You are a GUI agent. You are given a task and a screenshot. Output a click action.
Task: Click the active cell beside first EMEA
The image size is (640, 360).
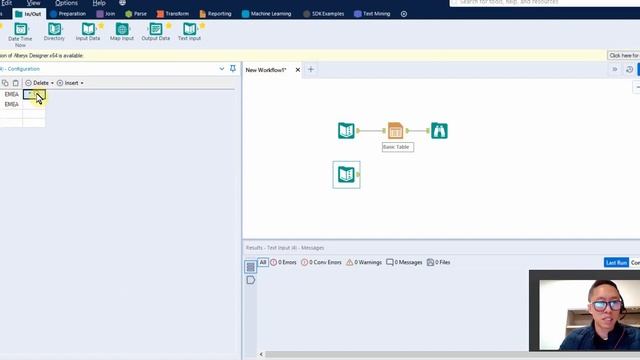point(34,95)
